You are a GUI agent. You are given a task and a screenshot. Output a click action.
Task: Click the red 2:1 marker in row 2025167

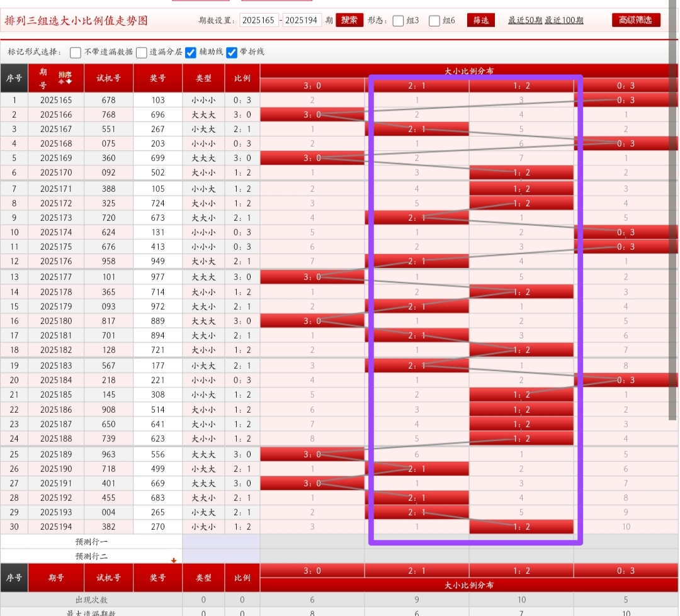[417, 129]
